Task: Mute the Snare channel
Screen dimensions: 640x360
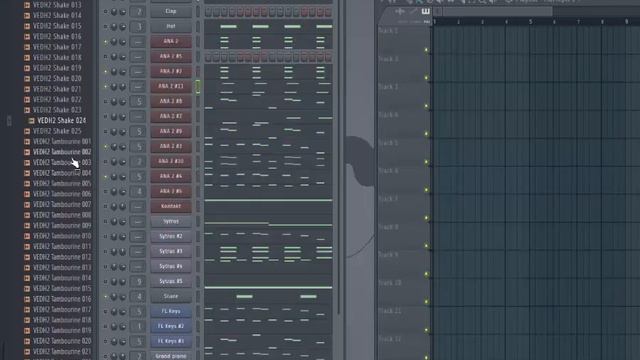Action: 105,297
